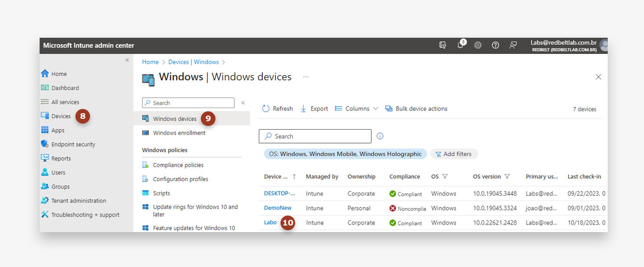Open the DemoNew device link
This screenshot has height=267, width=644.
pos(278,208)
